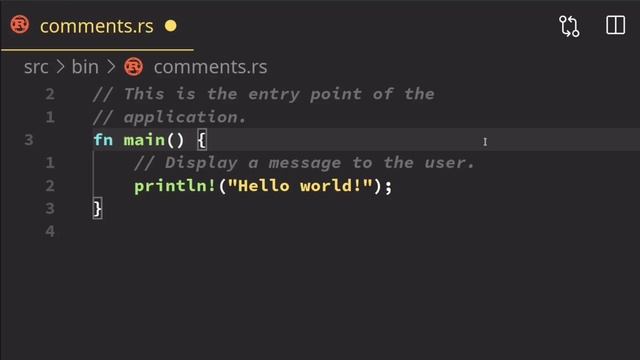The image size is (640, 360).
Task: Click the opening brace after main()
Action: coord(202,140)
